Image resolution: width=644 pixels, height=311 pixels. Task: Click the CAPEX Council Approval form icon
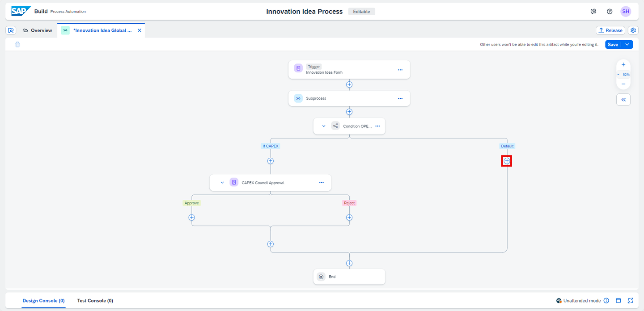(234, 183)
